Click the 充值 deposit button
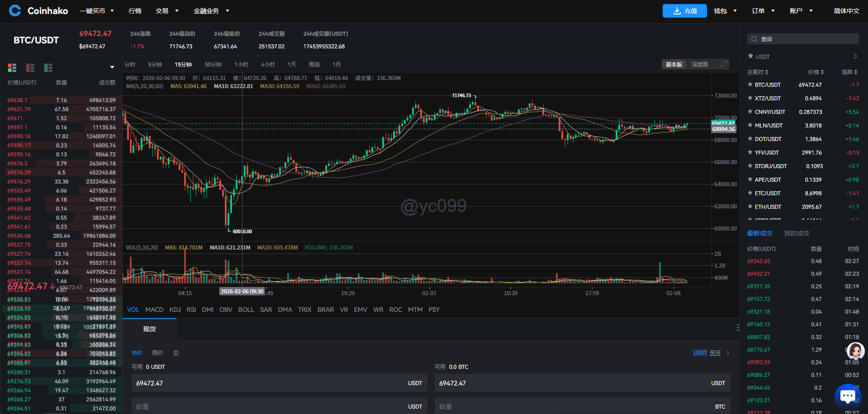The height and width of the screenshot is (414, 868). coord(684,11)
